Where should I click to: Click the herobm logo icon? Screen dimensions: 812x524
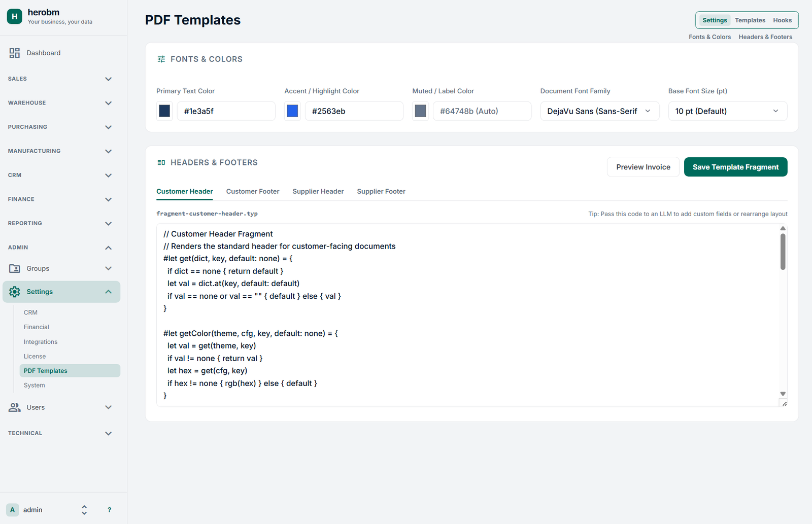pyautogui.click(x=14, y=16)
